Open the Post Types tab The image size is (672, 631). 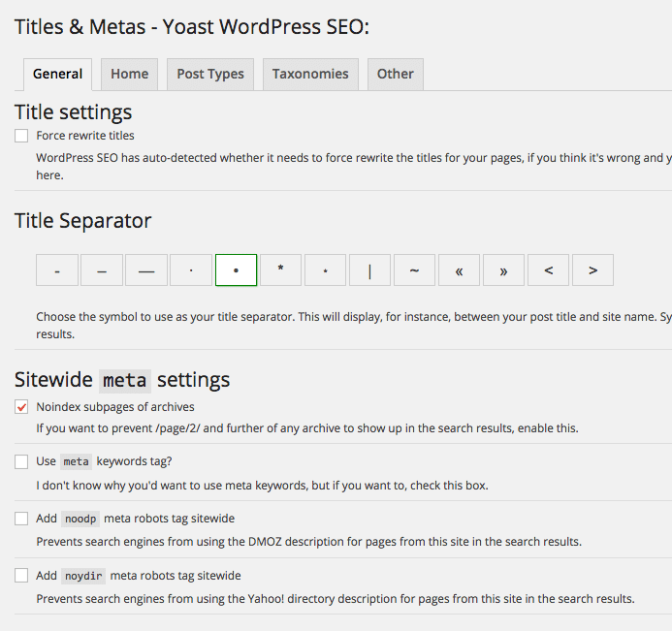[x=210, y=74]
